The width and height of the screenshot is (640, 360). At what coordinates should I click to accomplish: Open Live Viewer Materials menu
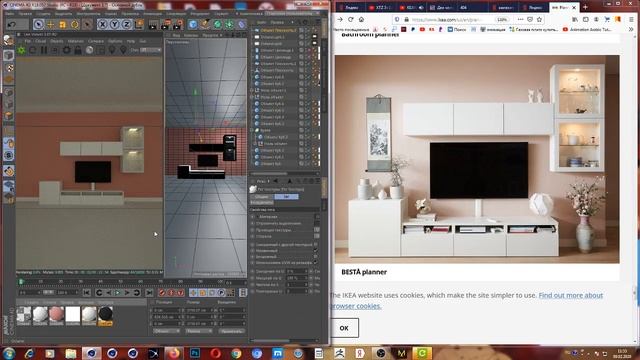click(76, 41)
